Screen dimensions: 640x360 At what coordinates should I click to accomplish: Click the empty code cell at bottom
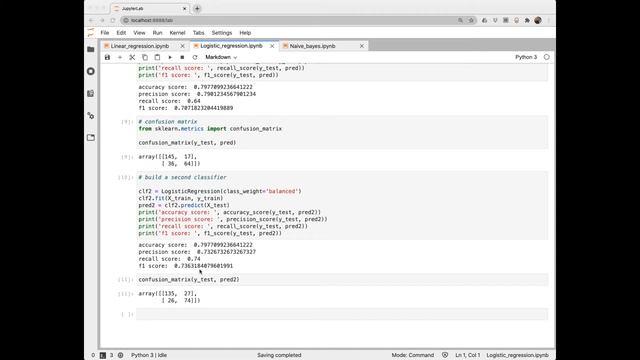[x=342, y=314]
